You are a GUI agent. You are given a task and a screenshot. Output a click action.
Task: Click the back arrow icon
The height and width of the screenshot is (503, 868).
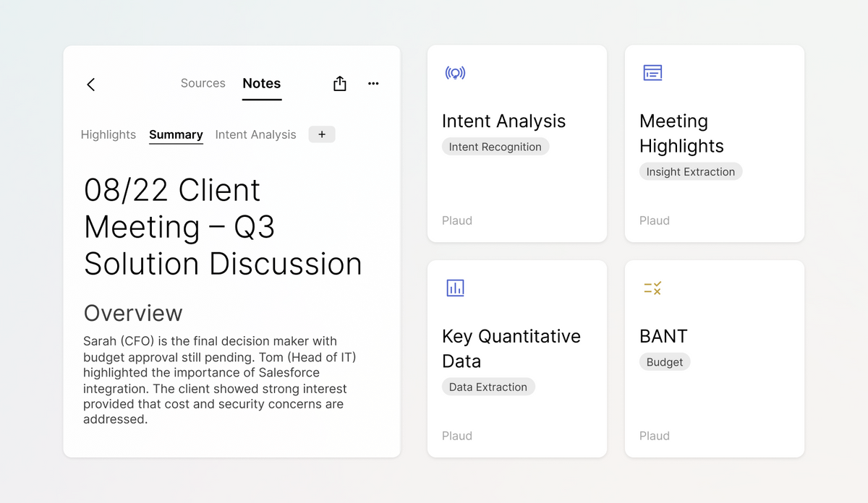click(91, 85)
